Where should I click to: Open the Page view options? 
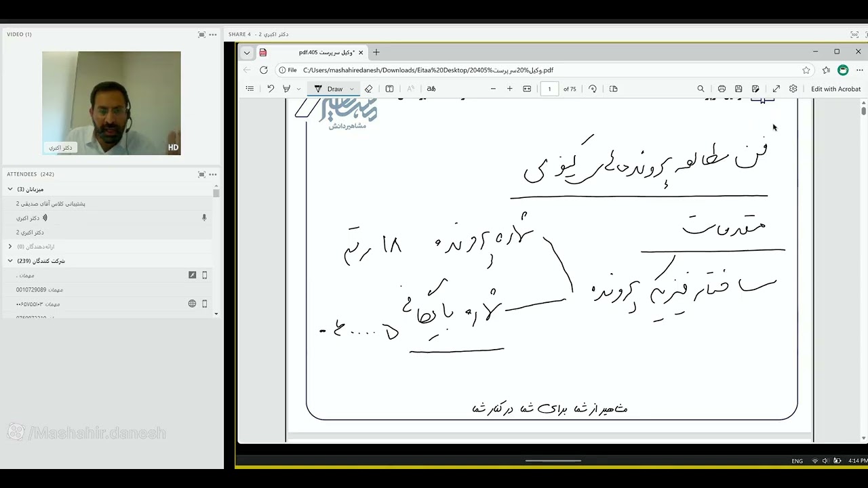(614, 89)
